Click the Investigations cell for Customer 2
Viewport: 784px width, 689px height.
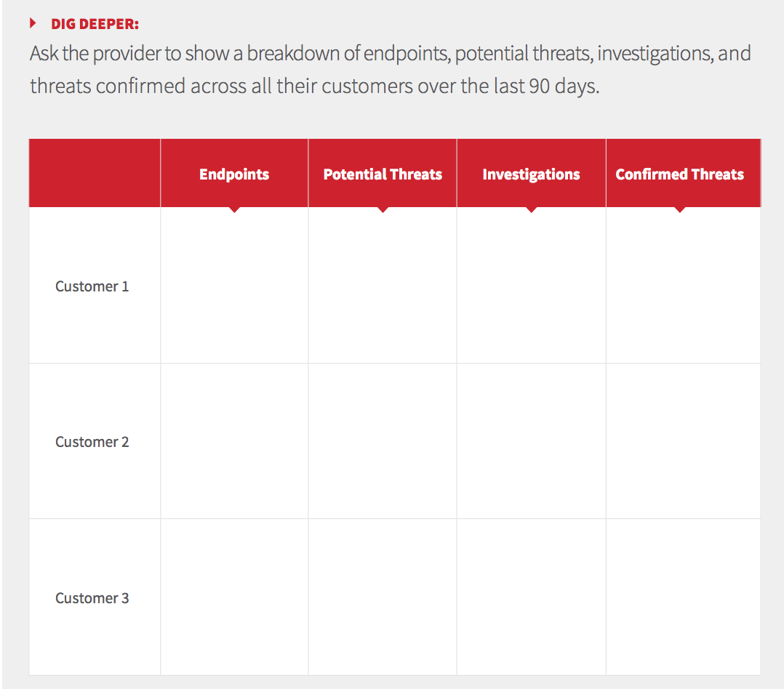[531, 442]
